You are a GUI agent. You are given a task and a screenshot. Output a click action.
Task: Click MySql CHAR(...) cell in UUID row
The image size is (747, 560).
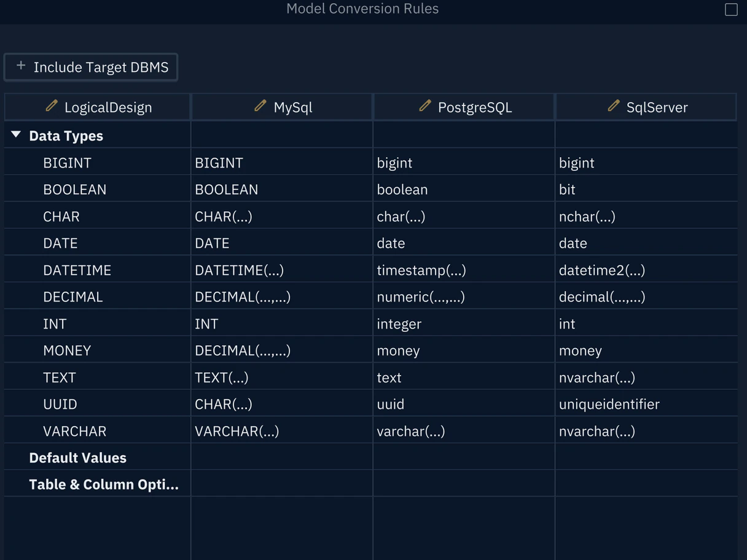tap(282, 404)
